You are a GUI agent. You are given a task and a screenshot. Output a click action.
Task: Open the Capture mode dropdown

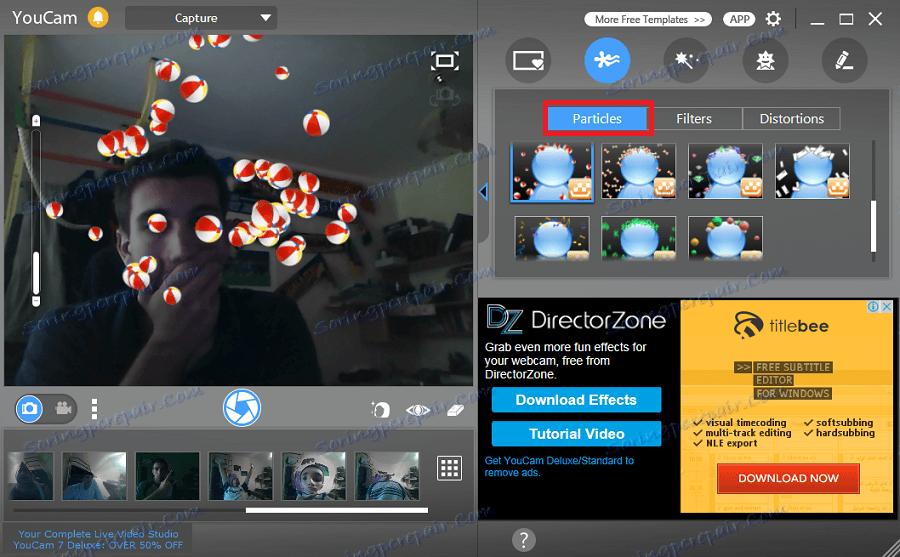(201, 18)
